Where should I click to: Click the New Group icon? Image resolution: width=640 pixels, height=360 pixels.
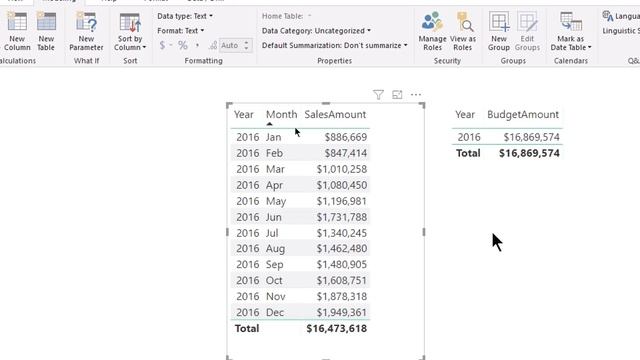coord(499,22)
